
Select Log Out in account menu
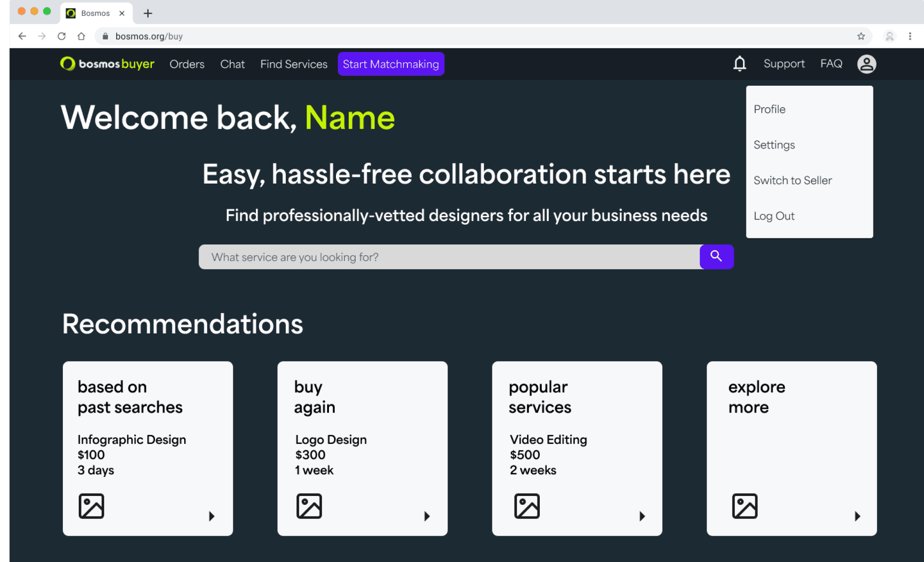point(774,216)
